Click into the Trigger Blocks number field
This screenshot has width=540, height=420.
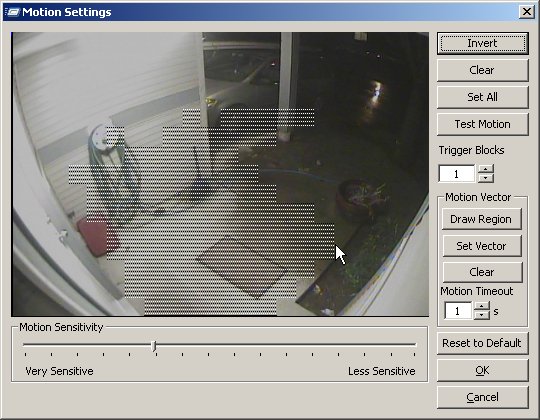457,174
